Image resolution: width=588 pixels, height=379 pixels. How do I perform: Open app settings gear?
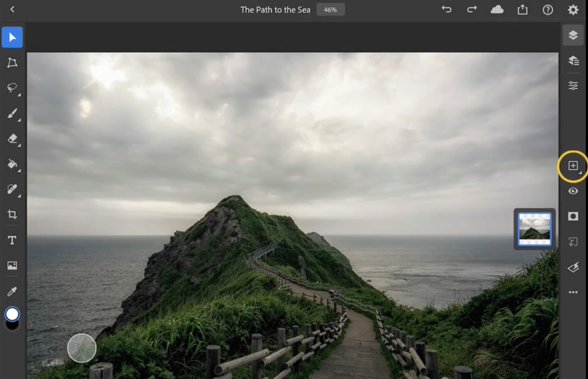pyautogui.click(x=573, y=10)
